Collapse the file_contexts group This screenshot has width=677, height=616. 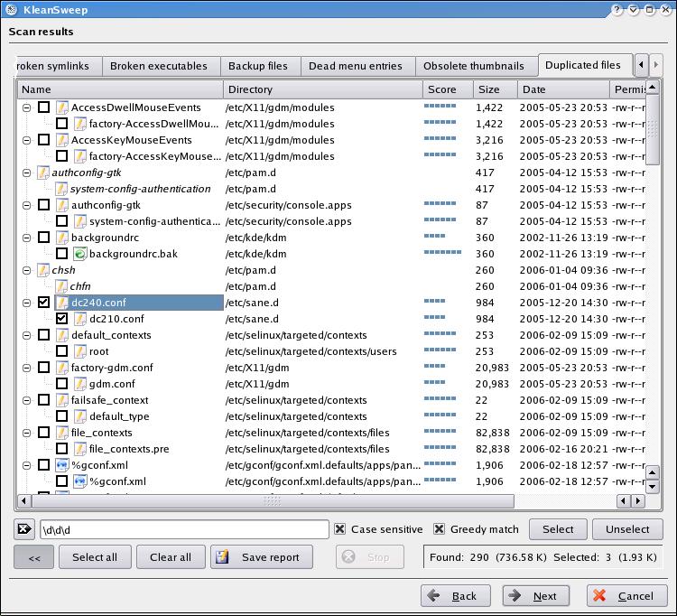[x=27, y=433]
